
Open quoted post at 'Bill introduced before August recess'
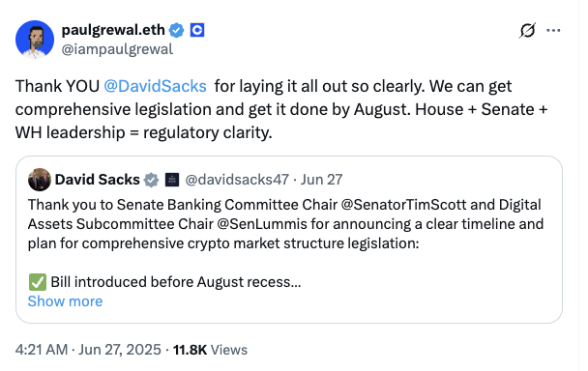[x=175, y=282]
